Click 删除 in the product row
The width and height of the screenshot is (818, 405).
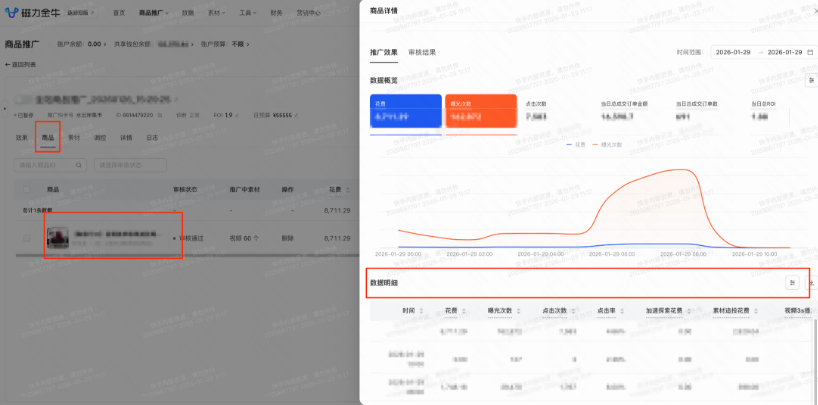287,238
